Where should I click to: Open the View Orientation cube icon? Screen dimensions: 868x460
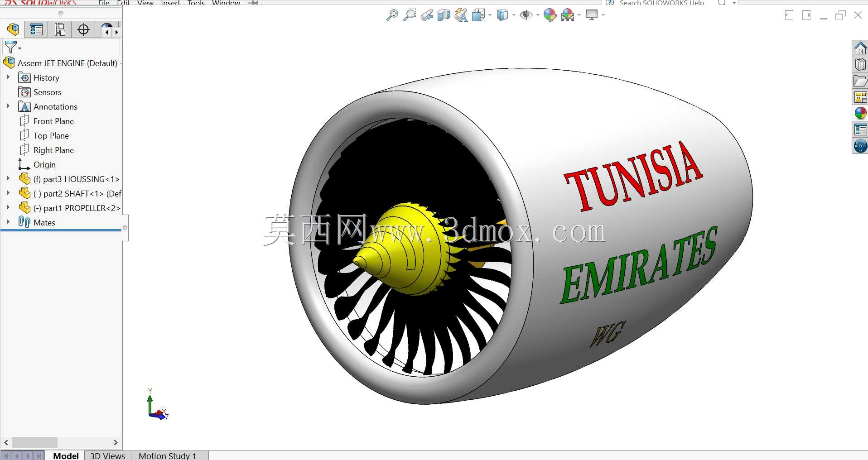(478, 15)
